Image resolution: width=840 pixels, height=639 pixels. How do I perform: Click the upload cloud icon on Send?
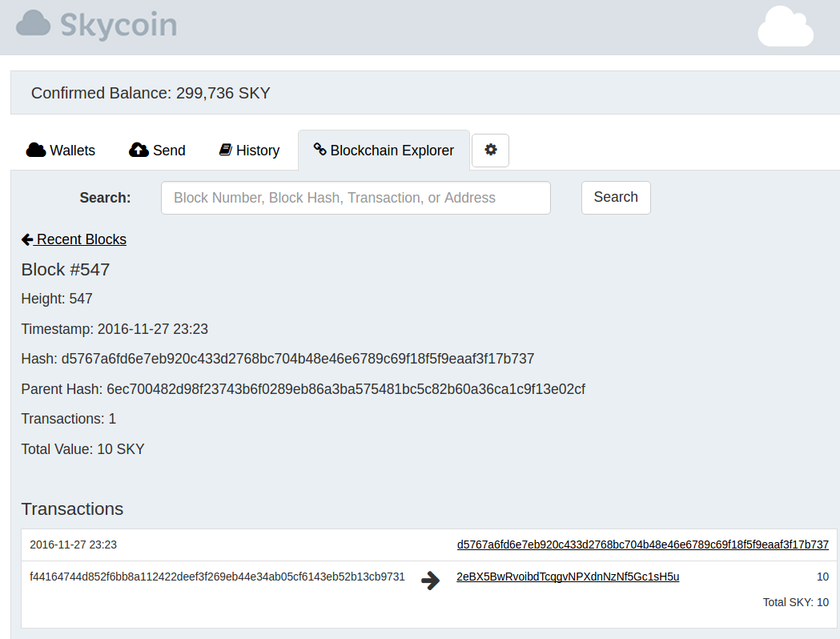pos(139,150)
